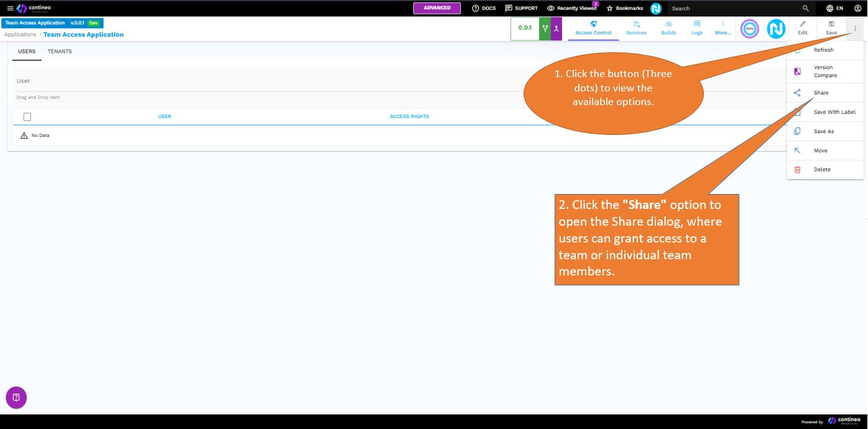868x429 pixels.
Task: Click the 100% circular progress indicator
Action: 750,29
